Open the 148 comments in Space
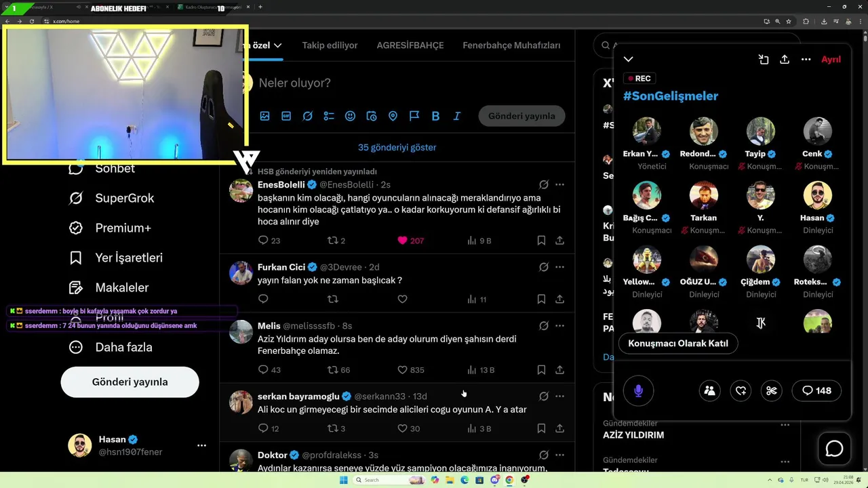Viewport: 868px width, 488px height. click(816, 390)
